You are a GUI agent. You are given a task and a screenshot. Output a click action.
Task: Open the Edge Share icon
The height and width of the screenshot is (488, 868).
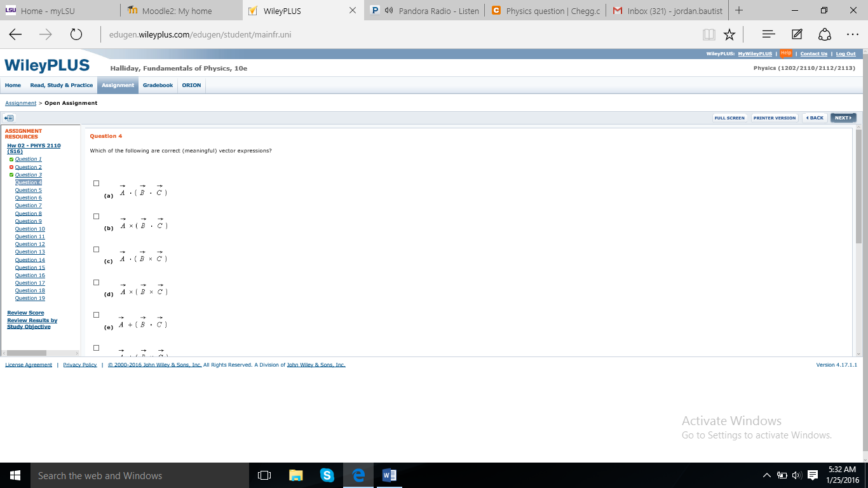(825, 34)
